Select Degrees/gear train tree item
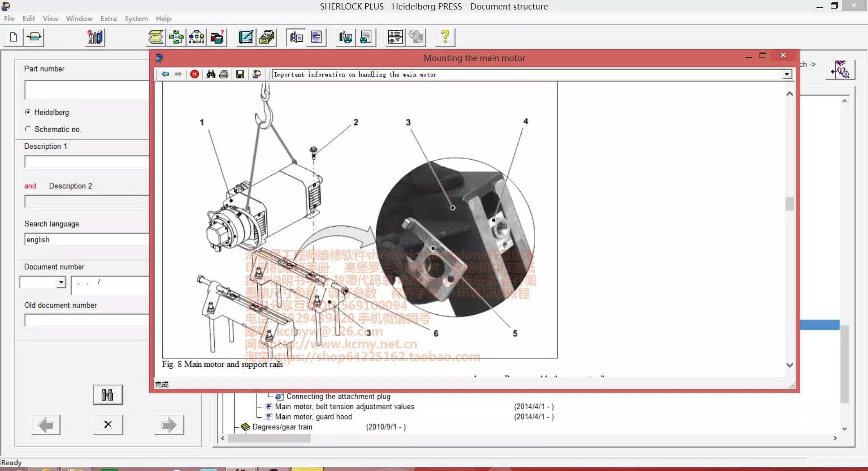This screenshot has width=868, height=471. (282, 427)
